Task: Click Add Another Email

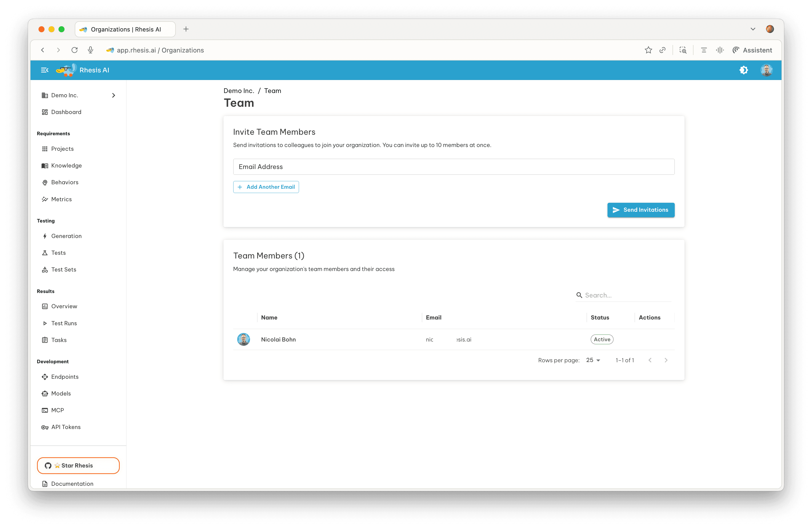Action: click(266, 187)
